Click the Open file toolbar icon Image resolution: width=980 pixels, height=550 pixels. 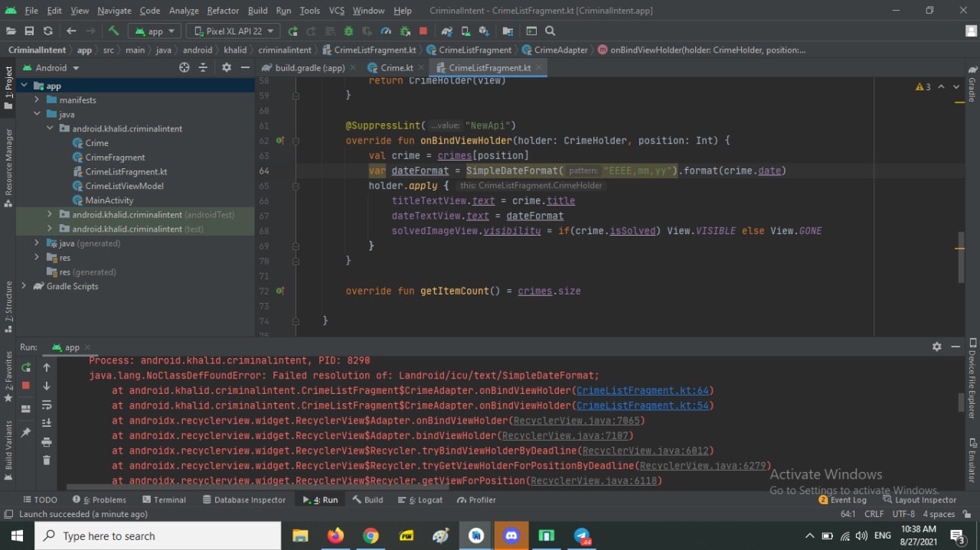pyautogui.click(x=11, y=31)
